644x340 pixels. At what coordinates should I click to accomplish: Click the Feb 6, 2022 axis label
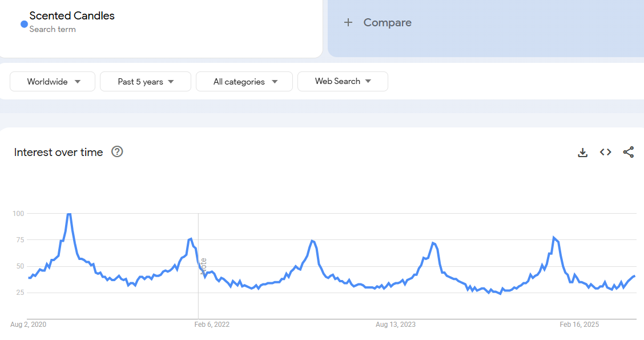pyautogui.click(x=212, y=325)
